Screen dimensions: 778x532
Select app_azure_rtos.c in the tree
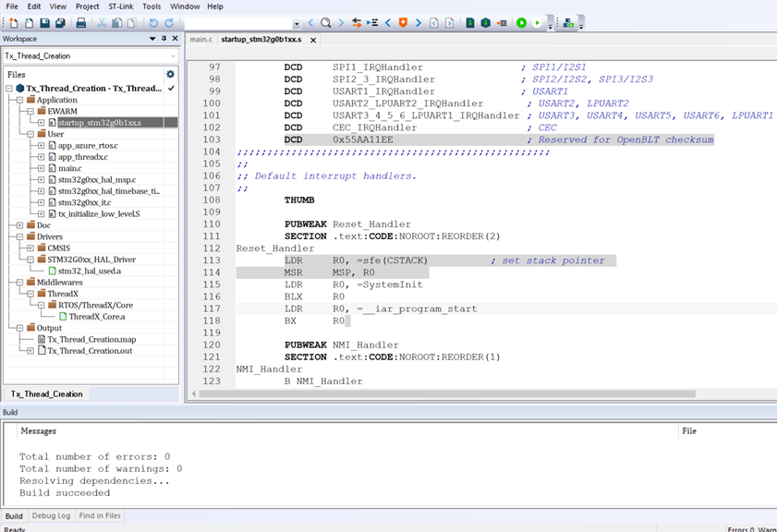[x=88, y=145]
